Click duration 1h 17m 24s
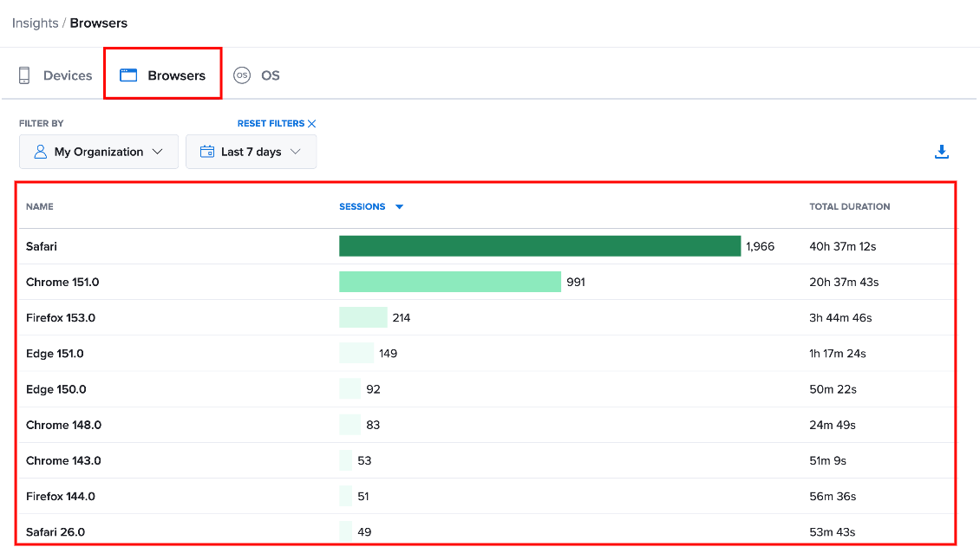 (x=838, y=354)
